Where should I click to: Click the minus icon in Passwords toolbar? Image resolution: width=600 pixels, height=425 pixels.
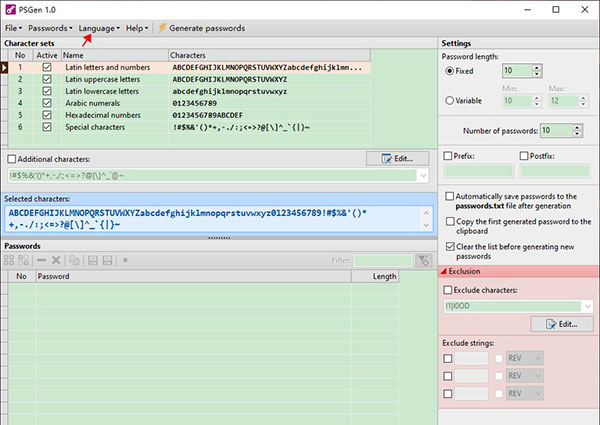pyautogui.click(x=41, y=260)
